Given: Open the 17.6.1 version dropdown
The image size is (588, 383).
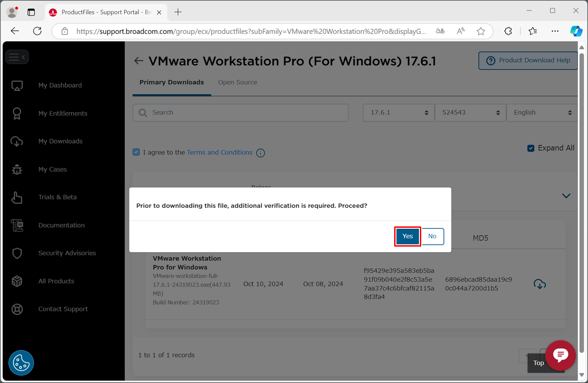Looking at the screenshot, I should click(x=398, y=113).
